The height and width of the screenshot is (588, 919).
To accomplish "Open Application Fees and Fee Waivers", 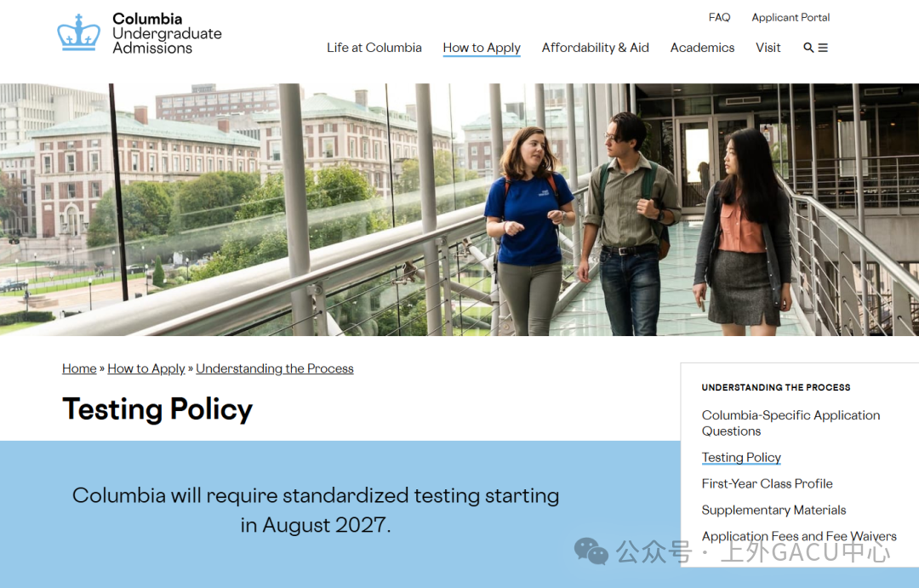I will [x=799, y=536].
